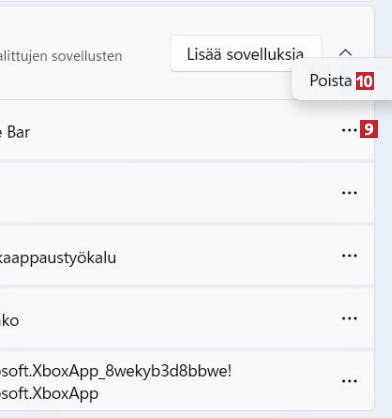The image size is (392, 418).
Task: Click the "alittujen sovellusten" description text
Action: 61,56
